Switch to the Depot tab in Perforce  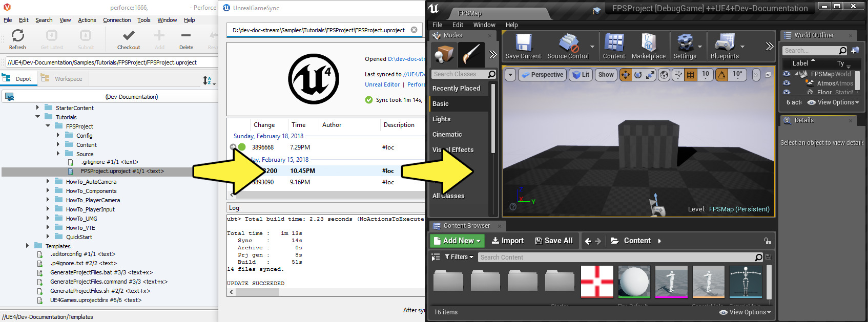click(x=17, y=78)
